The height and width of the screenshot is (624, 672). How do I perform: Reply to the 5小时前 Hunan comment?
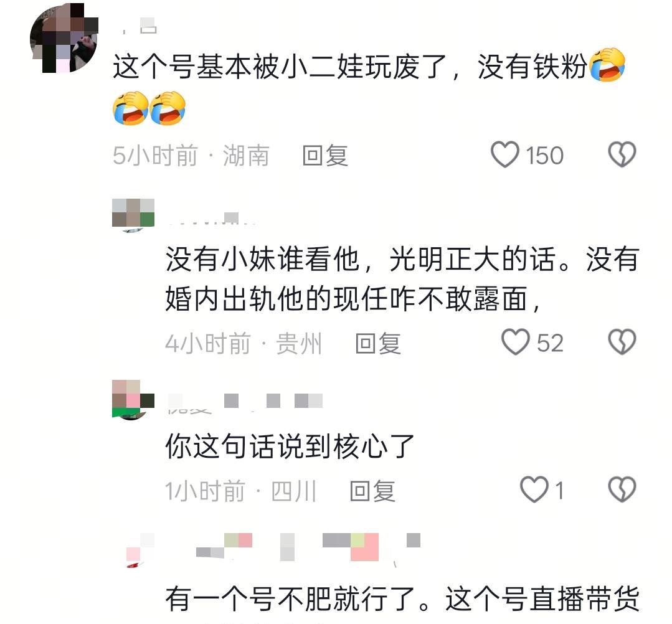point(325,155)
